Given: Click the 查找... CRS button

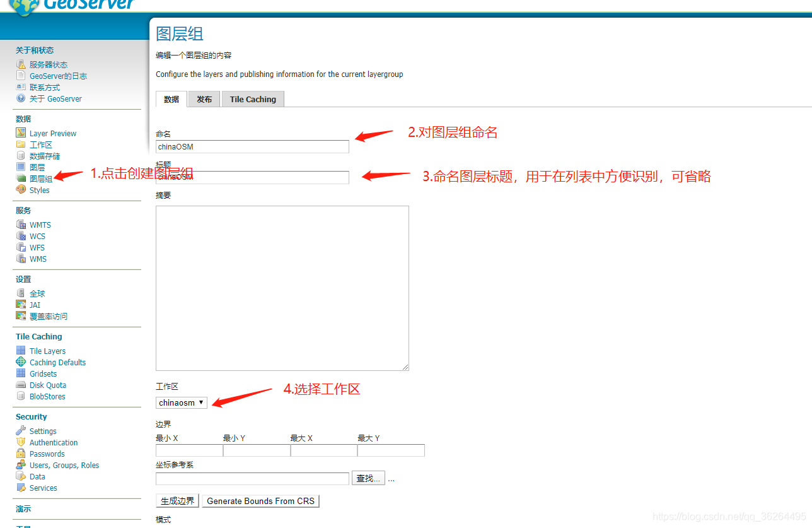Looking at the screenshot, I should point(368,479).
